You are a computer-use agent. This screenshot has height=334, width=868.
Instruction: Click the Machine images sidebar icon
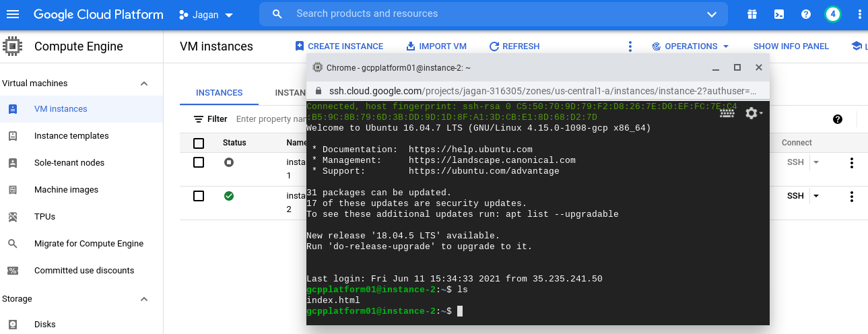[13, 190]
